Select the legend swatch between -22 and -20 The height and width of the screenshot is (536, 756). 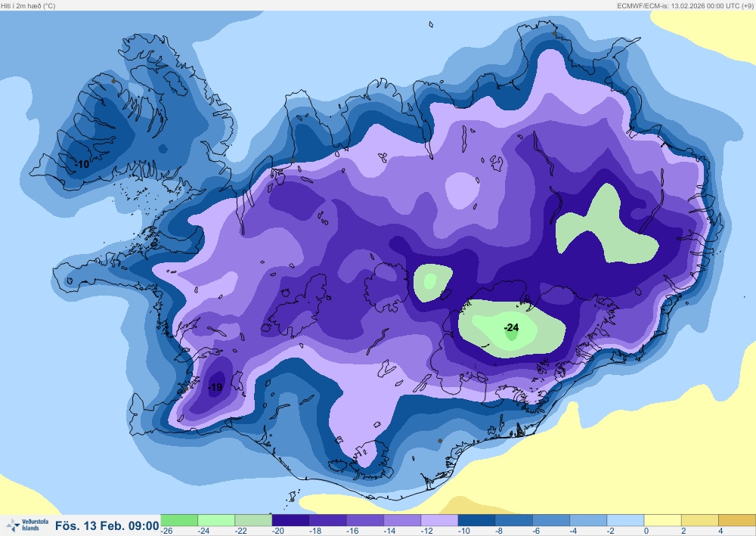coord(253,520)
